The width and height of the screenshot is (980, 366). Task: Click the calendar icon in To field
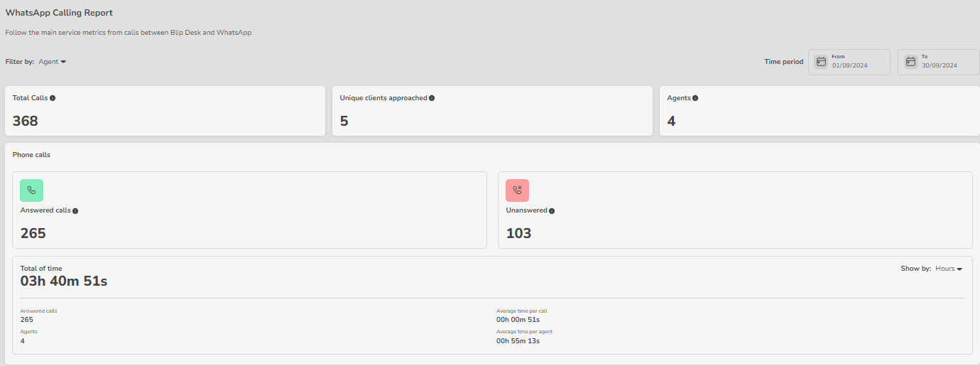[x=910, y=62]
